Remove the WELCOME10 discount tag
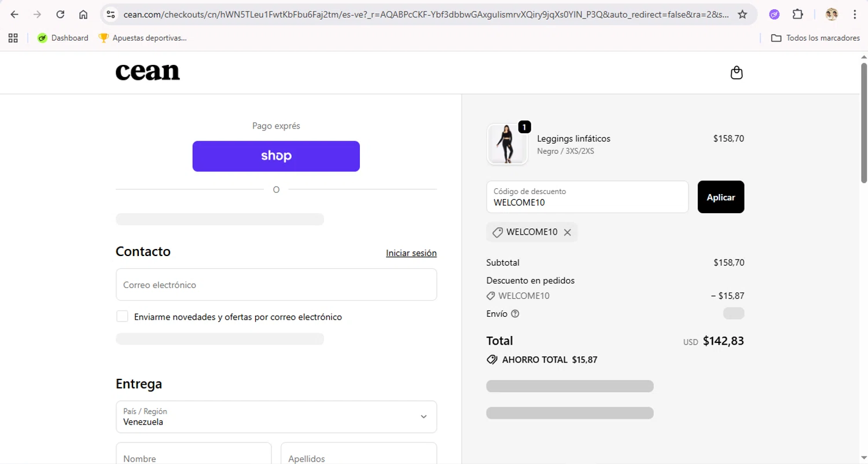868x464 pixels. (567, 232)
